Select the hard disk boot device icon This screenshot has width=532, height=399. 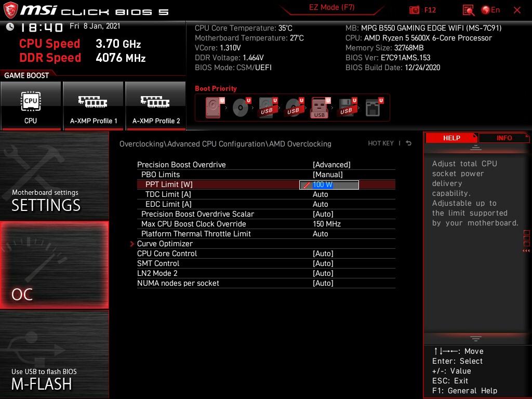coord(215,108)
